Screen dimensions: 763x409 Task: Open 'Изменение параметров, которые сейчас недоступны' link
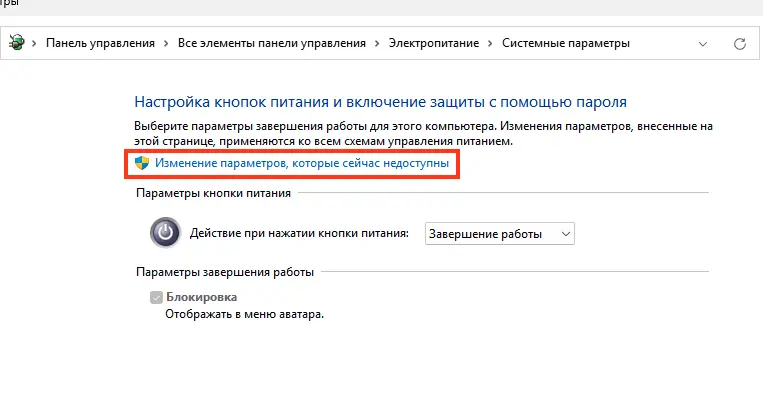click(302, 163)
